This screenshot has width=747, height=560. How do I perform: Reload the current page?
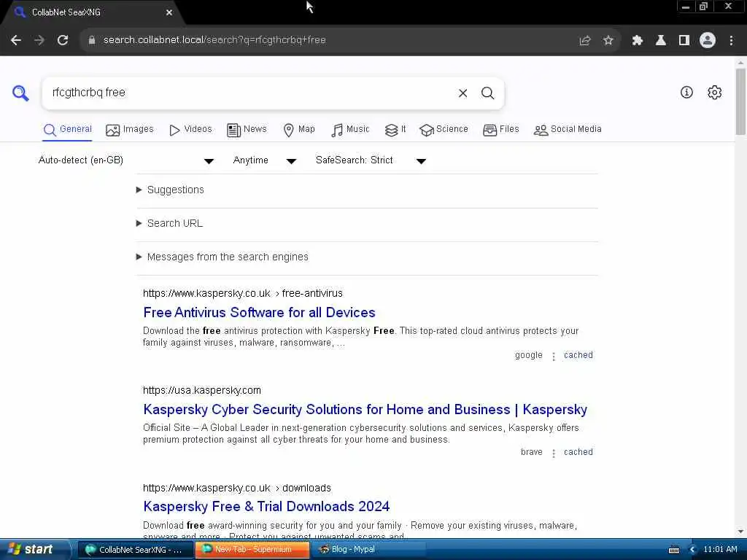pyautogui.click(x=63, y=40)
